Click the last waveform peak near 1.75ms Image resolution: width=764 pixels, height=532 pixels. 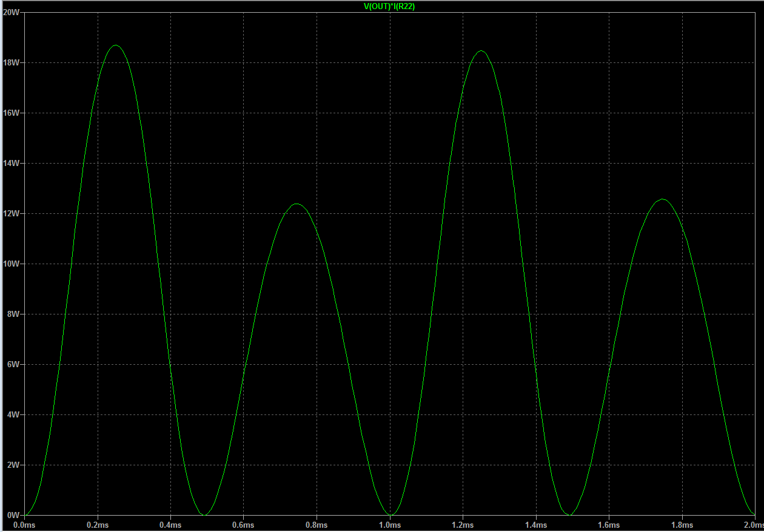[663, 199]
